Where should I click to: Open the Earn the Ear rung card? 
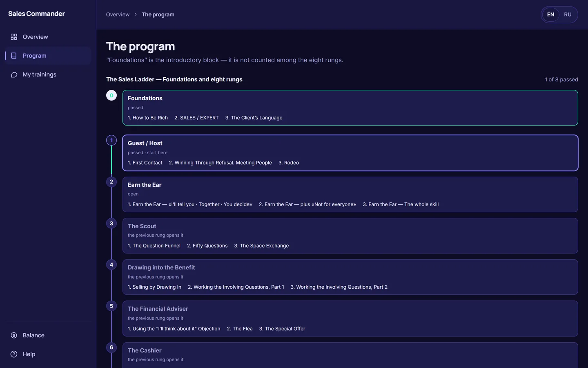pyautogui.click(x=350, y=194)
